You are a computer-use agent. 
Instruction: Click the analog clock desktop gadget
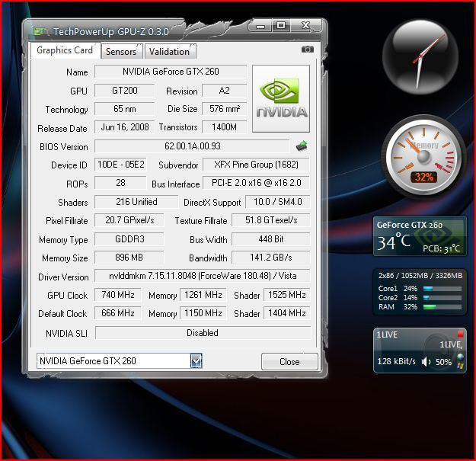tap(420, 57)
